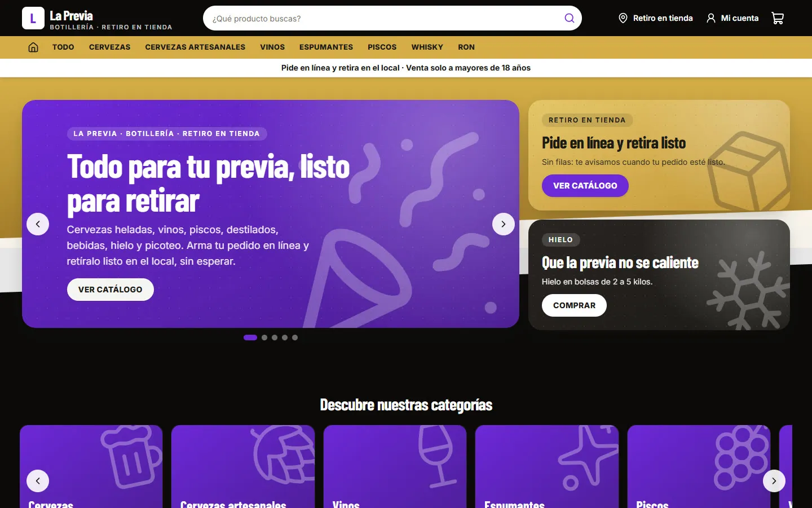Go to next hero banner slide
The image size is (812, 508).
504,224
